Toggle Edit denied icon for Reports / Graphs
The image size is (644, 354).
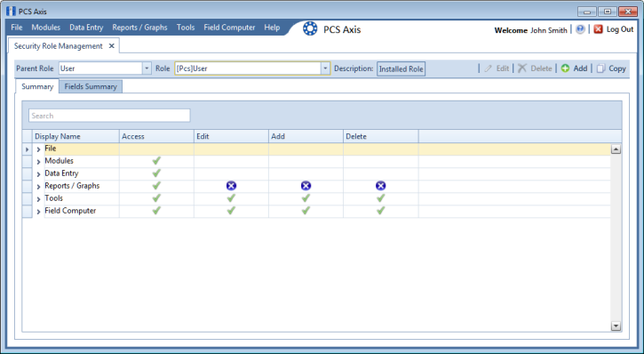pos(231,186)
